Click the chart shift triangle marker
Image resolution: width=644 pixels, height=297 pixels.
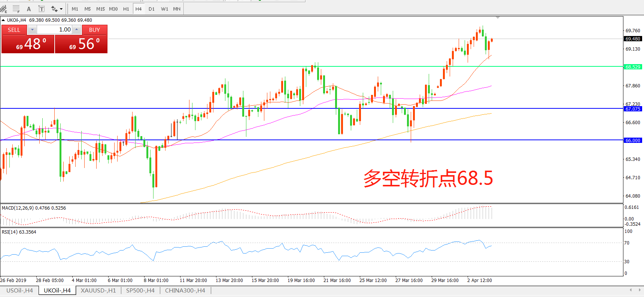(498, 18)
